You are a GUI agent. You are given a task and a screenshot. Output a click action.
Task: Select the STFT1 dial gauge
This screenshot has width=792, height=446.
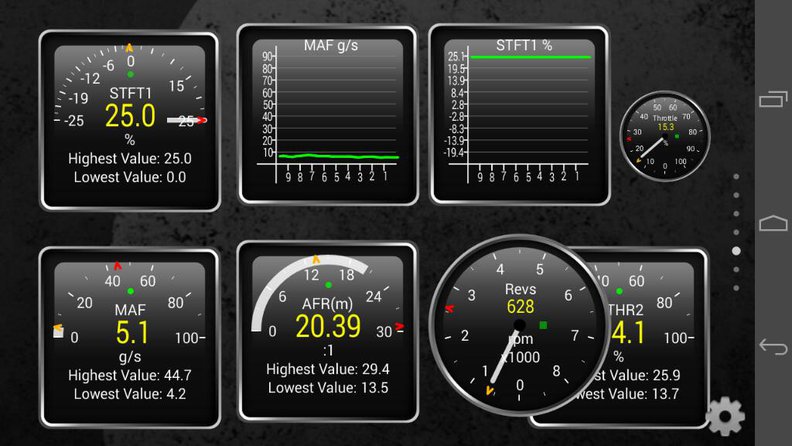point(129,120)
